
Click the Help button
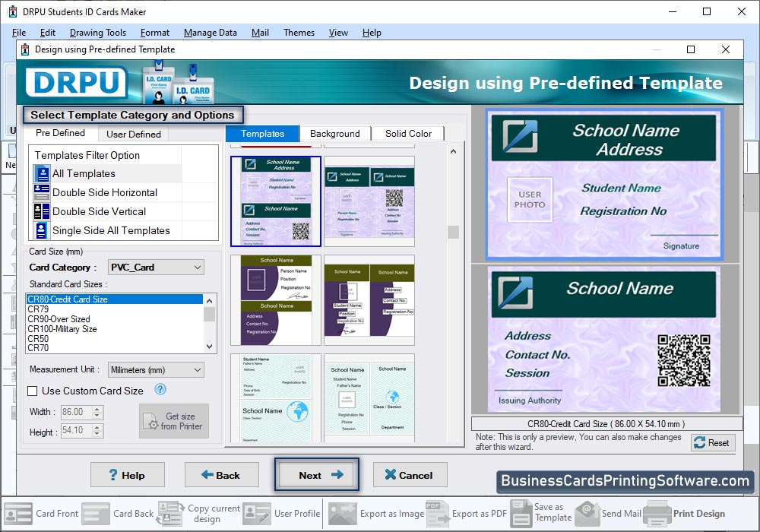[x=128, y=475]
